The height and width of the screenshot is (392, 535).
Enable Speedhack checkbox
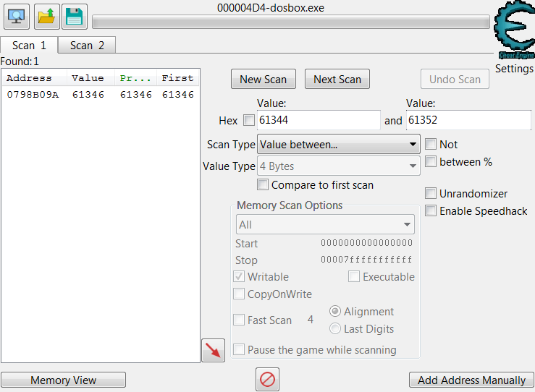(431, 211)
